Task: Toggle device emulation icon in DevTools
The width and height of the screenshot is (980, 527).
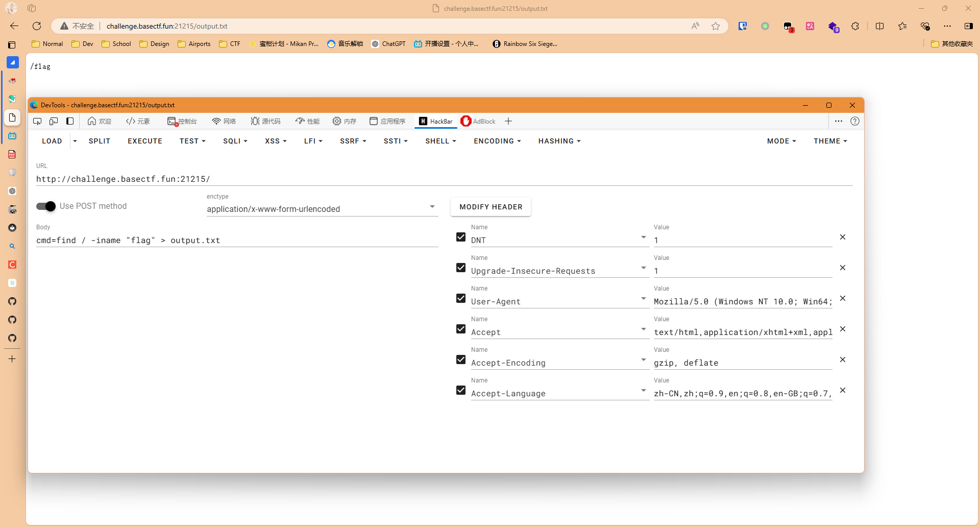Action: click(x=54, y=121)
